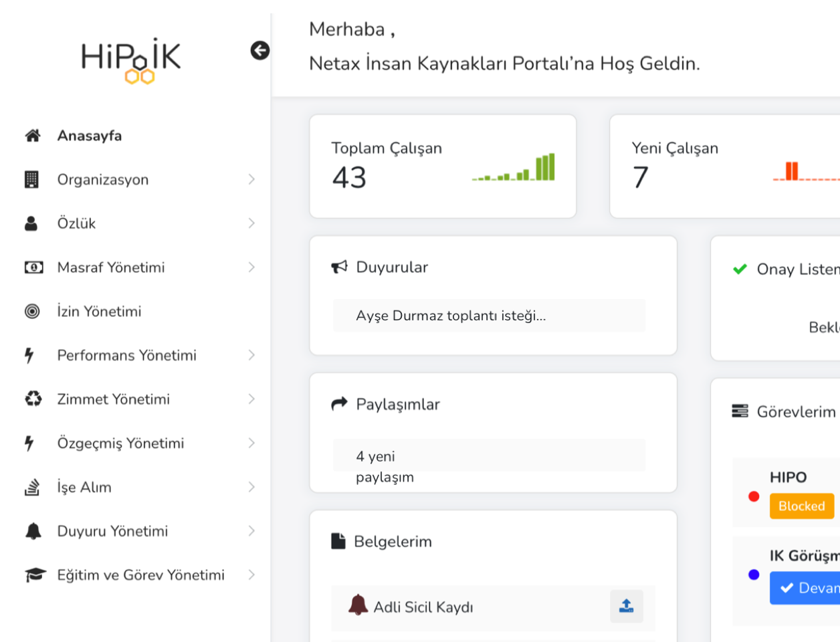
Task: Click the 43 employee count
Action: point(349,178)
